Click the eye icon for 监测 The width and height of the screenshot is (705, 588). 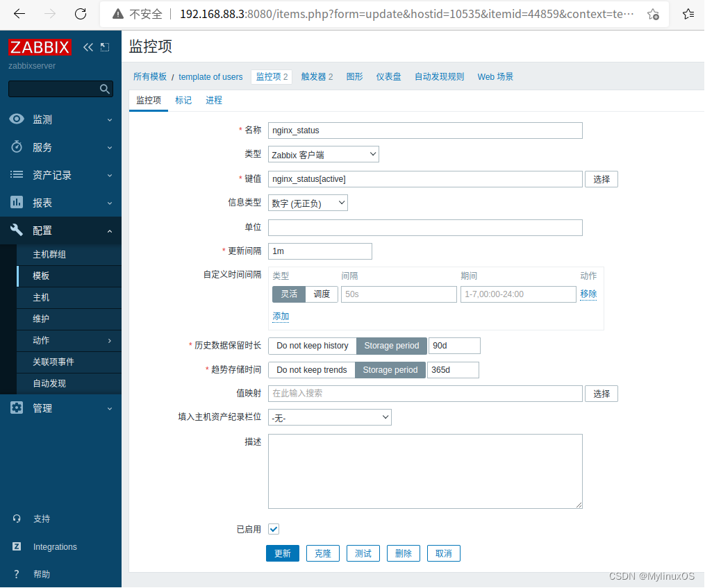tap(17, 119)
